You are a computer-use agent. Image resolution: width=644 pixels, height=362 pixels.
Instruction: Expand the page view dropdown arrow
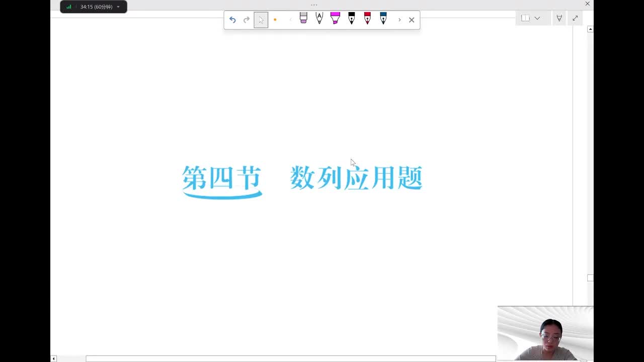537,18
